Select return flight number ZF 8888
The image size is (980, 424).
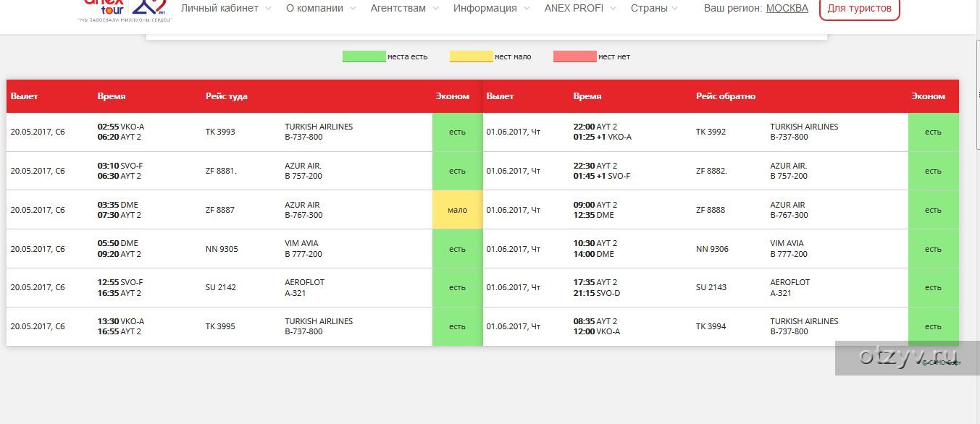coord(711,210)
